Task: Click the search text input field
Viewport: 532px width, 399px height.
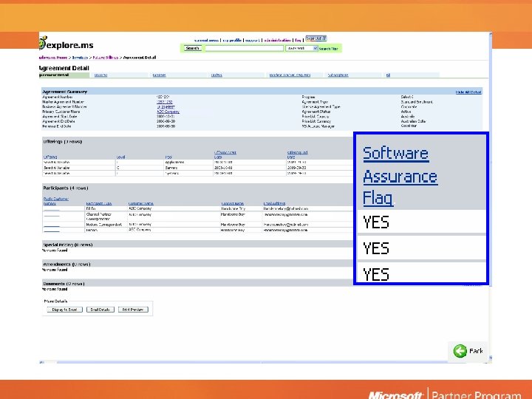Action: [x=244, y=49]
